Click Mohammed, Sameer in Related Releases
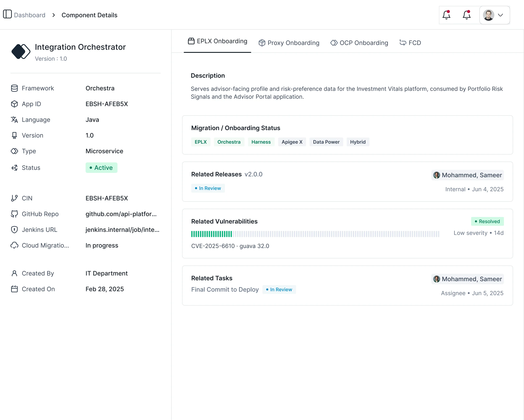The height and width of the screenshot is (420, 524). tap(467, 175)
